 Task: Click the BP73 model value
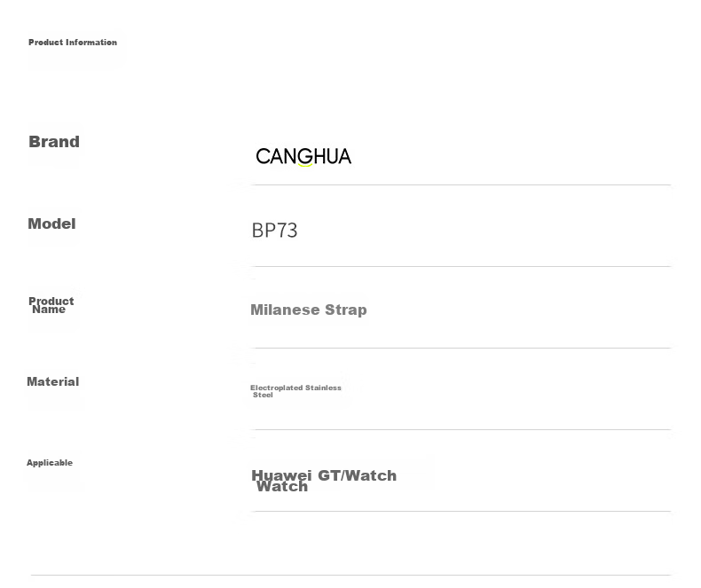[x=274, y=231]
